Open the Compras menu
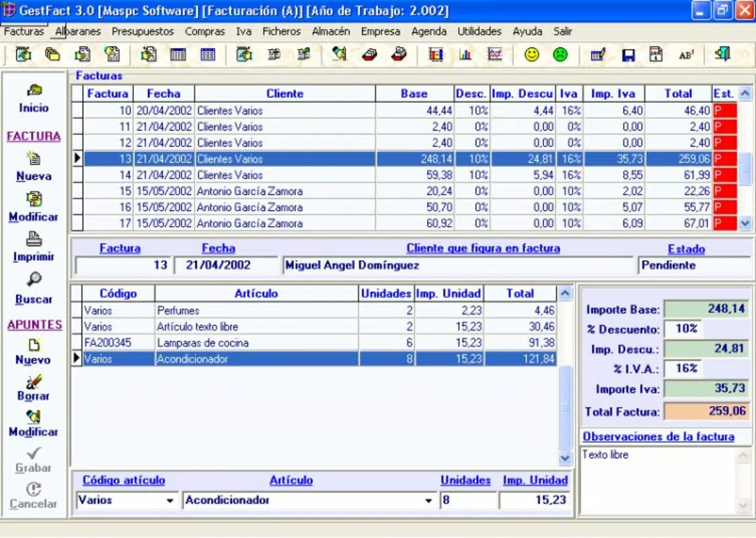756x538 pixels. click(205, 32)
